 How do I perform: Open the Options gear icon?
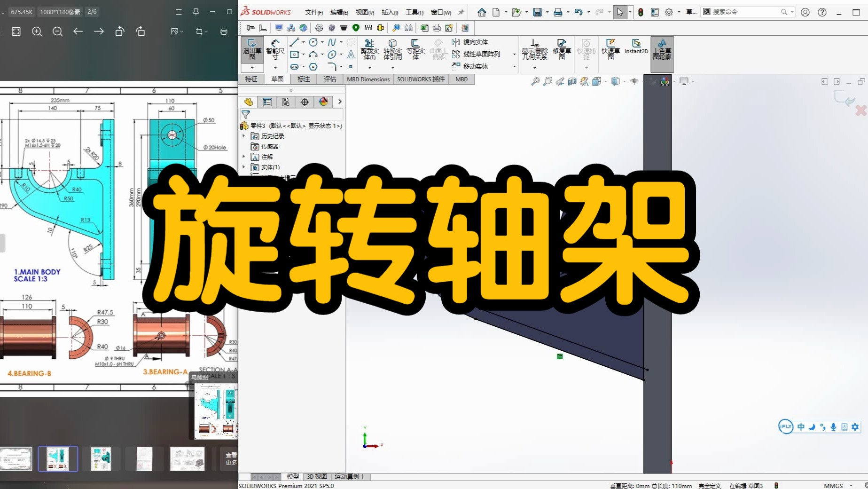(x=669, y=12)
